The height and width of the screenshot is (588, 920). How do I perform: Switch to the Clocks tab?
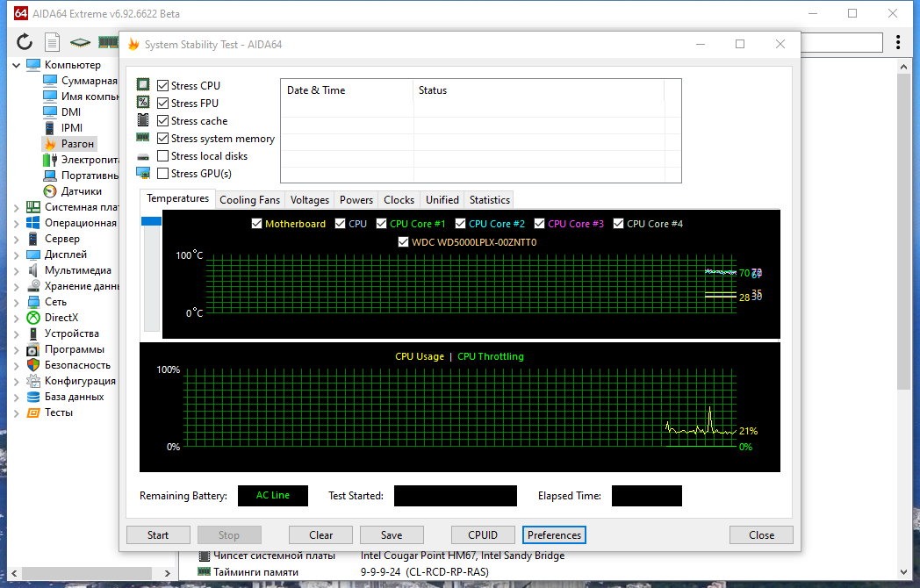pos(399,200)
